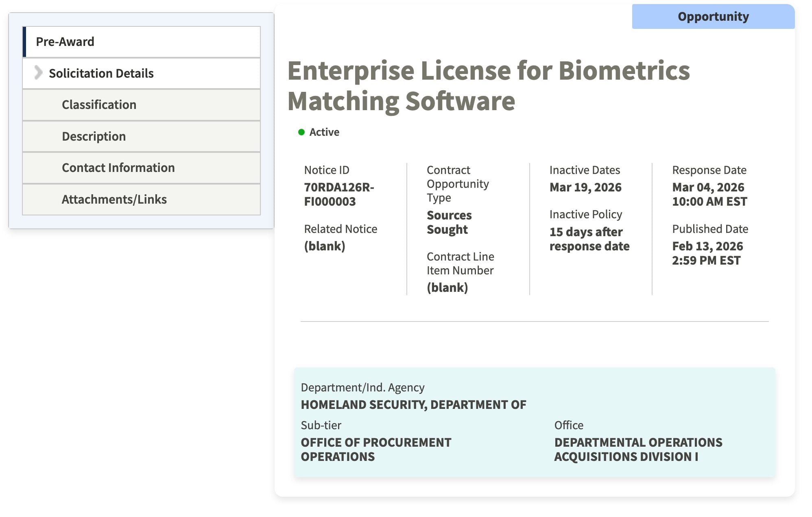Click the page title heading
Image resolution: width=812 pixels, height=517 pixels.
tap(488, 85)
